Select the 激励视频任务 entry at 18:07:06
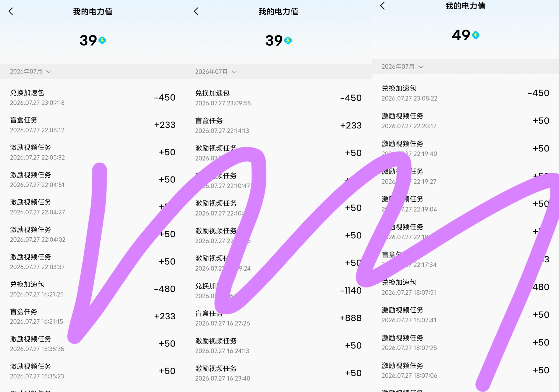This screenshot has width=559, height=392. [x=465, y=370]
